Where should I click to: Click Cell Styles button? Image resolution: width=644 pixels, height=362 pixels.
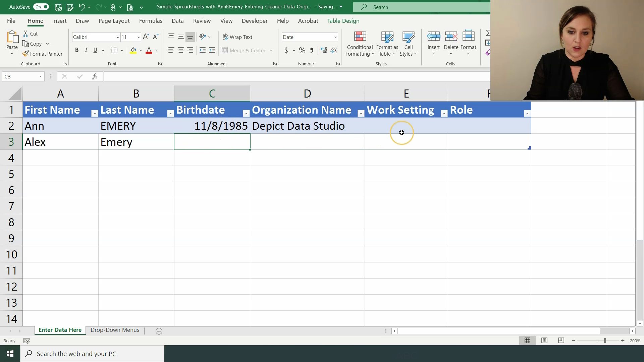coord(408,44)
